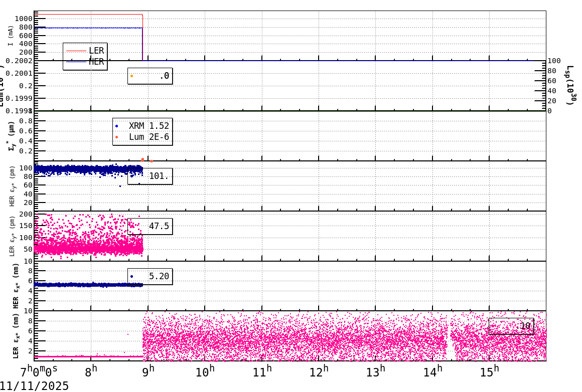Click the 15h time axis label
The image size is (582, 392).
pos(490,371)
